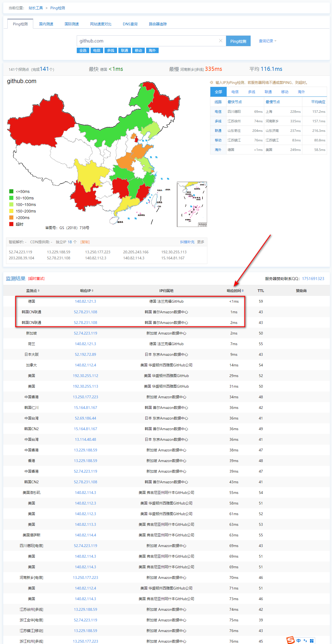332x644 pixels.
Task: Open IP 140.82.121.3 in 德国 row
Action: coord(85,301)
